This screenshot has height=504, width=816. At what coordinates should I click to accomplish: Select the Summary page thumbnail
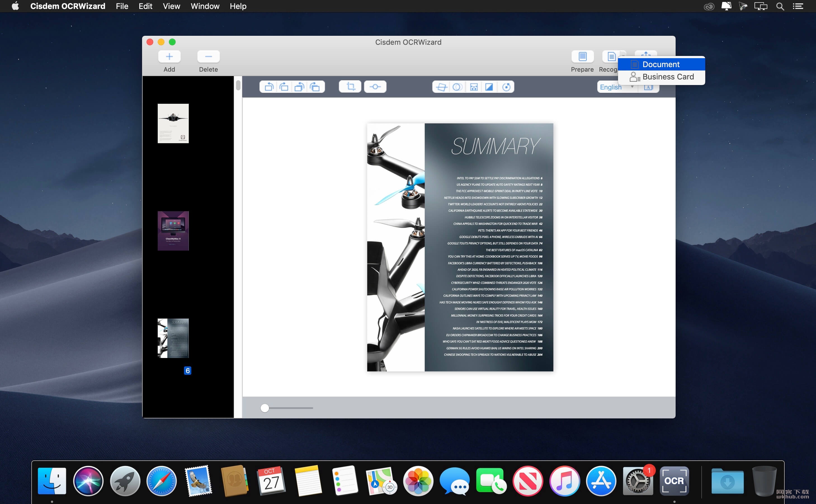pos(173,338)
